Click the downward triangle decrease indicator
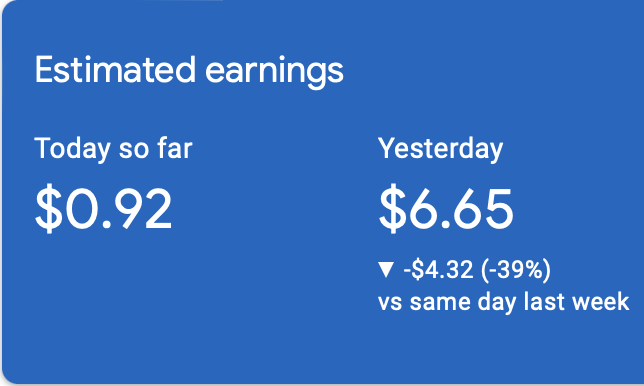644x386 pixels. tap(386, 270)
